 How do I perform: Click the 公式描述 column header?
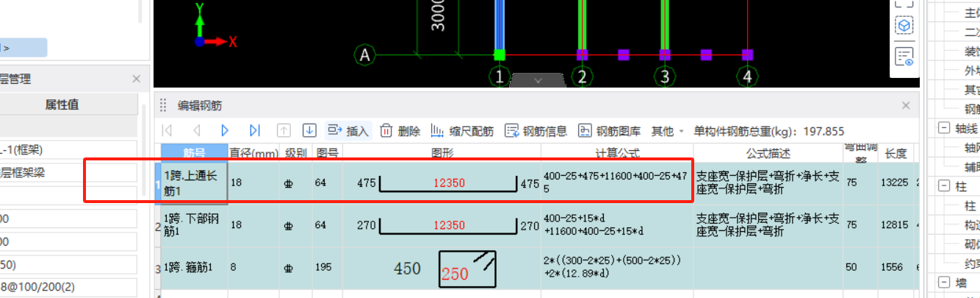click(768, 153)
